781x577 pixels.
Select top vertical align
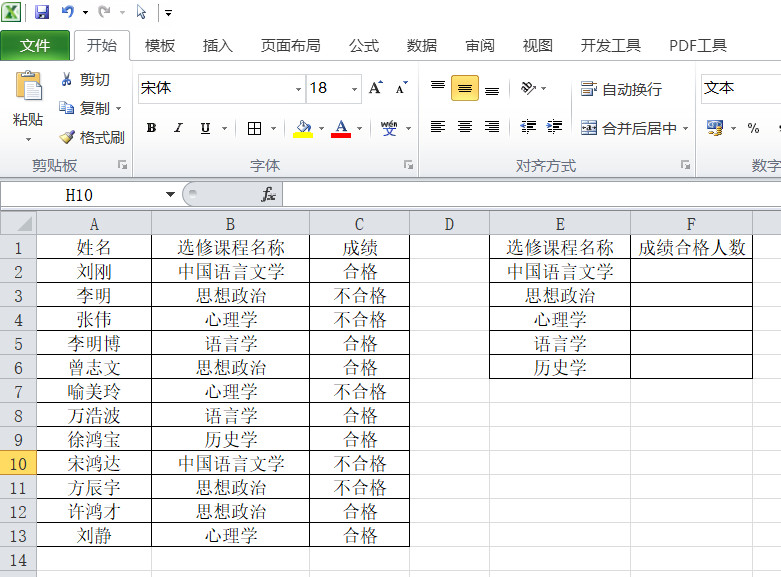(x=438, y=88)
